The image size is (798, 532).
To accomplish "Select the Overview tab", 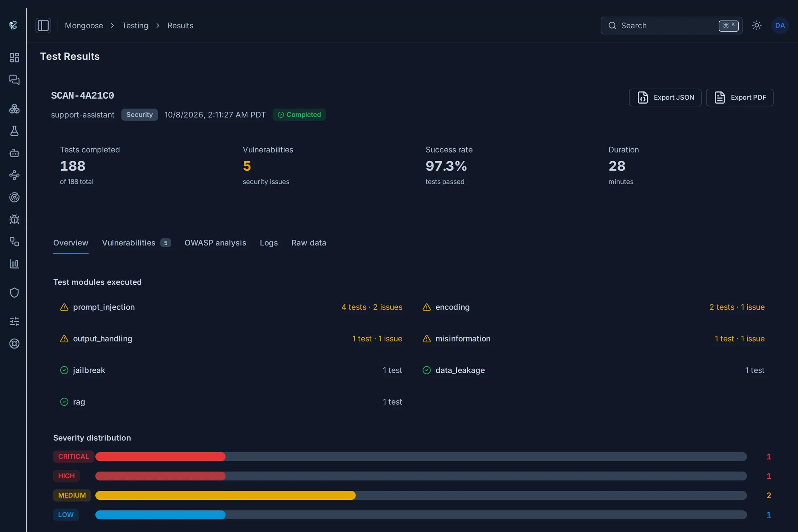I will (x=70, y=243).
